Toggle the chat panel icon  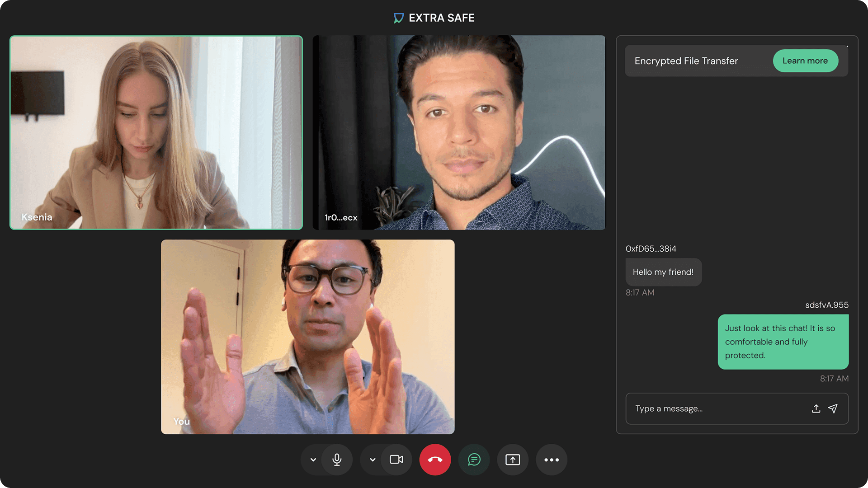474,460
